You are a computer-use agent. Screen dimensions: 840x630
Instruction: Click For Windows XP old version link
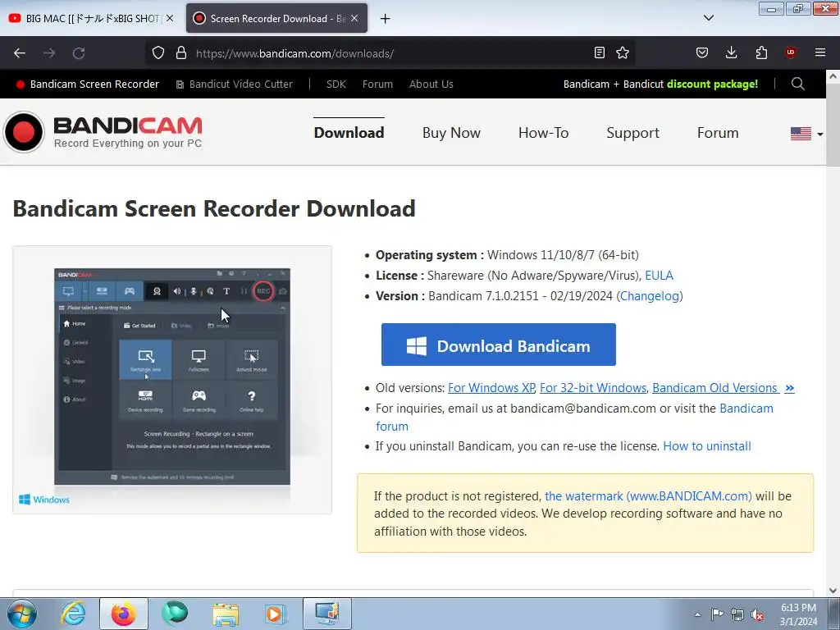[x=491, y=388]
